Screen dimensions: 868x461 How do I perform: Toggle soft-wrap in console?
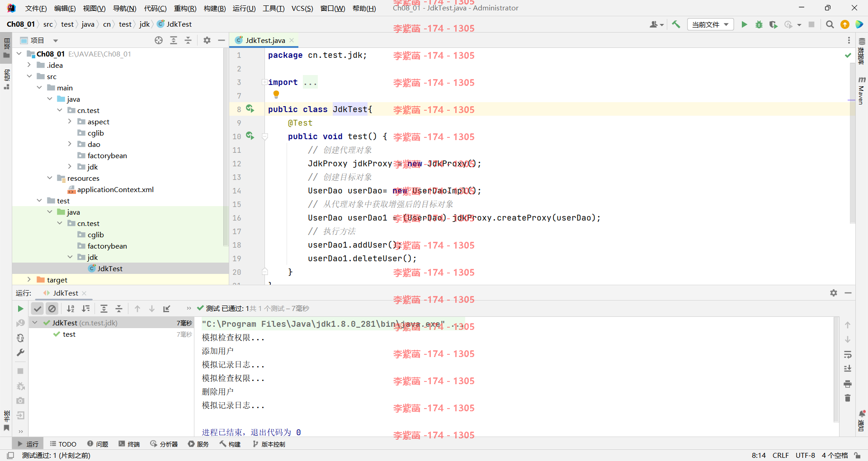[x=848, y=354]
